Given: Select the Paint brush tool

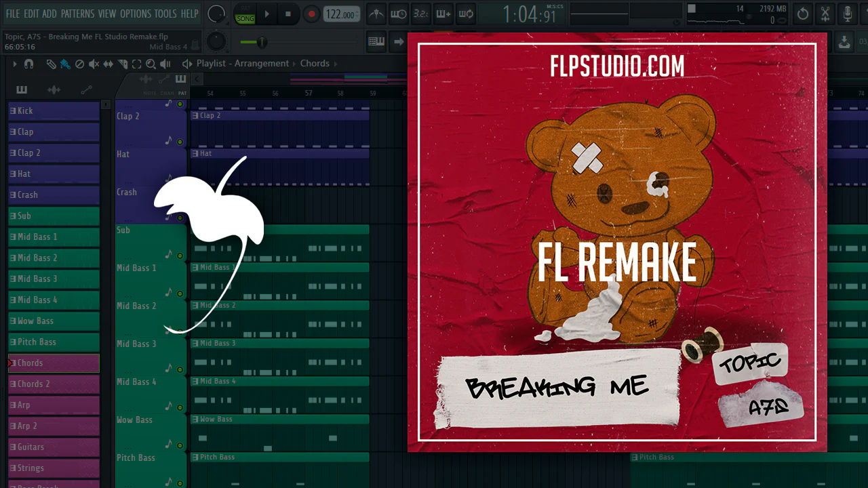Looking at the screenshot, I should tap(64, 64).
